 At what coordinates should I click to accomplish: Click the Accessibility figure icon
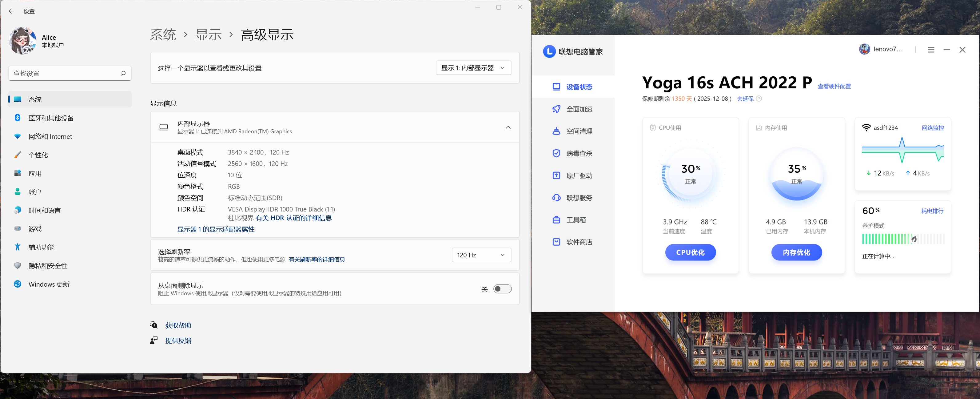18,247
